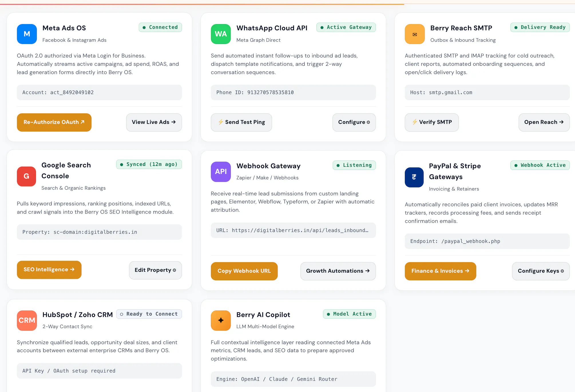Copy Webhook URL
This screenshot has width=575, height=392.
244,271
